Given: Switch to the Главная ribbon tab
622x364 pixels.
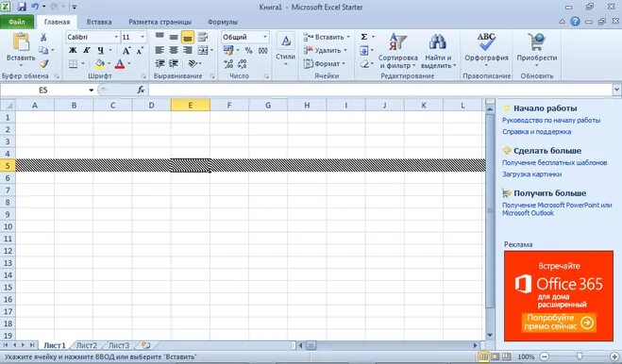Looking at the screenshot, I should [57, 22].
